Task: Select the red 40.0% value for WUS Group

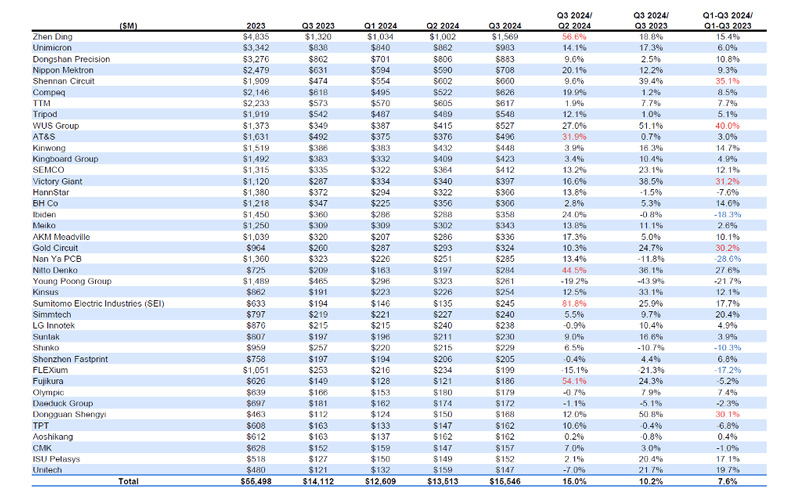Action: click(727, 126)
